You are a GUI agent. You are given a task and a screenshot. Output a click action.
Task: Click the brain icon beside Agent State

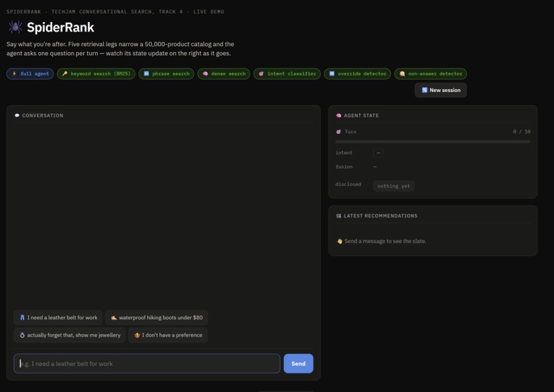pyautogui.click(x=338, y=115)
